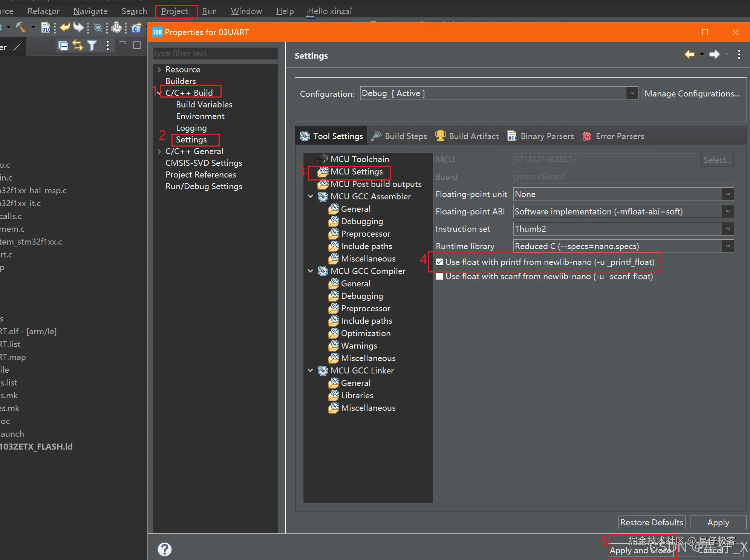Click the yellow back arrow in Settings header
Image resolution: width=750 pixels, height=560 pixels.
click(x=689, y=55)
